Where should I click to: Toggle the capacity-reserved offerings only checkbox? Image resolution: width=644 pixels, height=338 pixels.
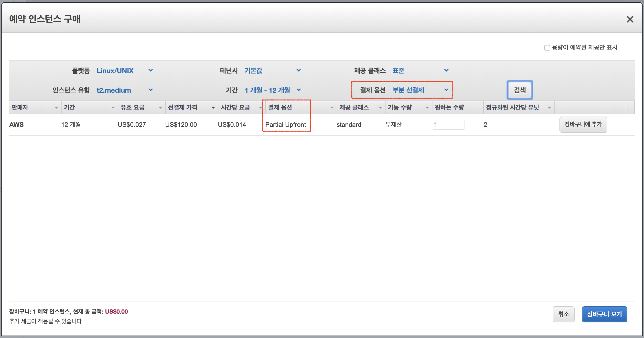coord(547,48)
